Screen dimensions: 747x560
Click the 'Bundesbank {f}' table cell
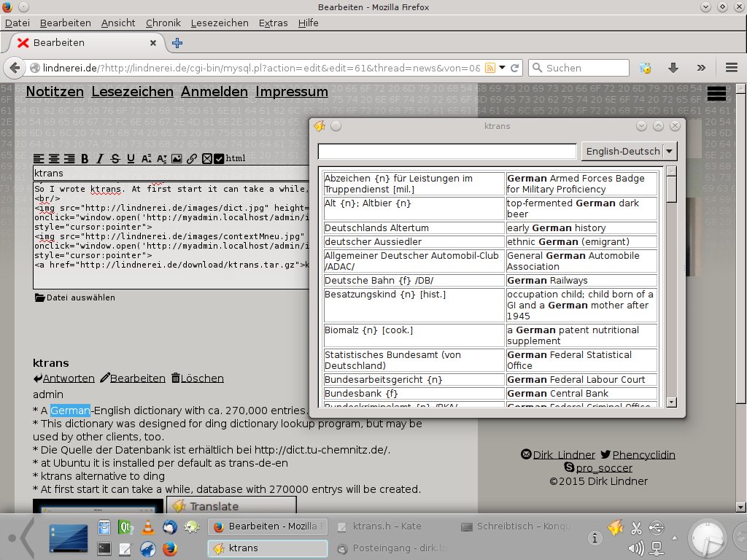tap(414, 393)
